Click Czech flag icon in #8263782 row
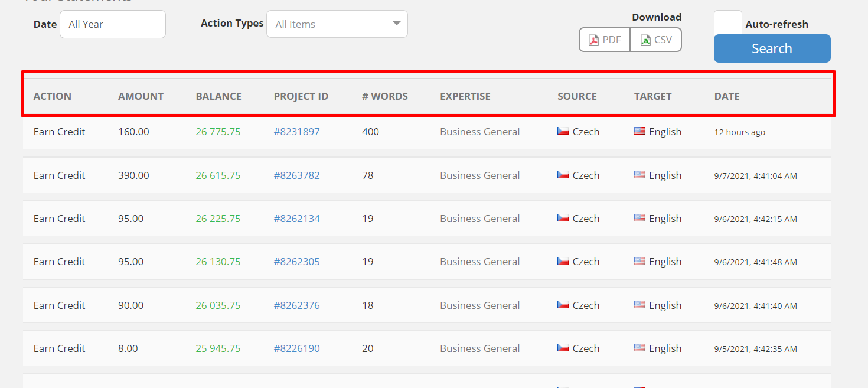 click(563, 175)
